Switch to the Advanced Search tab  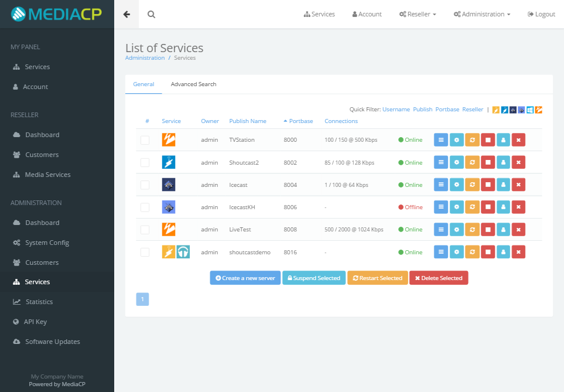[x=193, y=84]
